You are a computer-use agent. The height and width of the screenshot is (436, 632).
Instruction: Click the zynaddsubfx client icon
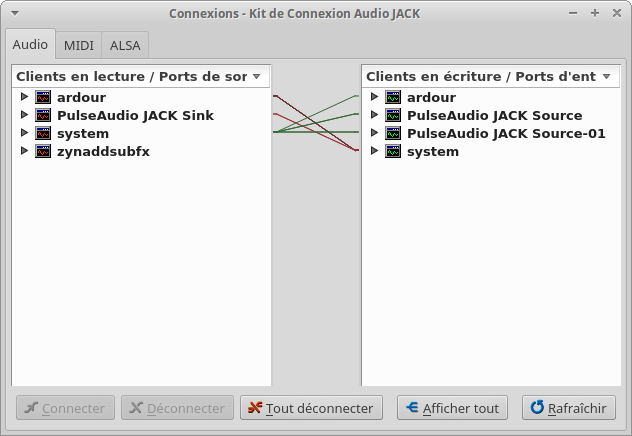(43, 151)
